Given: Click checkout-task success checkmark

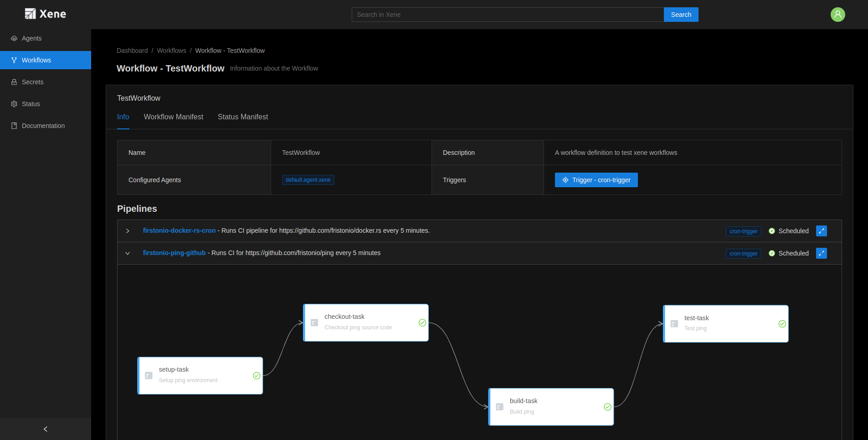Looking at the screenshot, I should (422, 322).
